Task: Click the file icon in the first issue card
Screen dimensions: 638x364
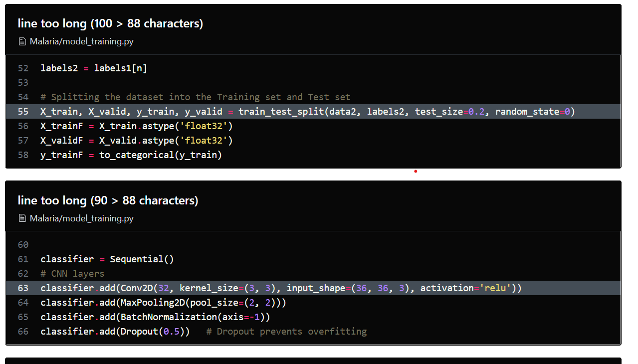Action: [x=22, y=41]
